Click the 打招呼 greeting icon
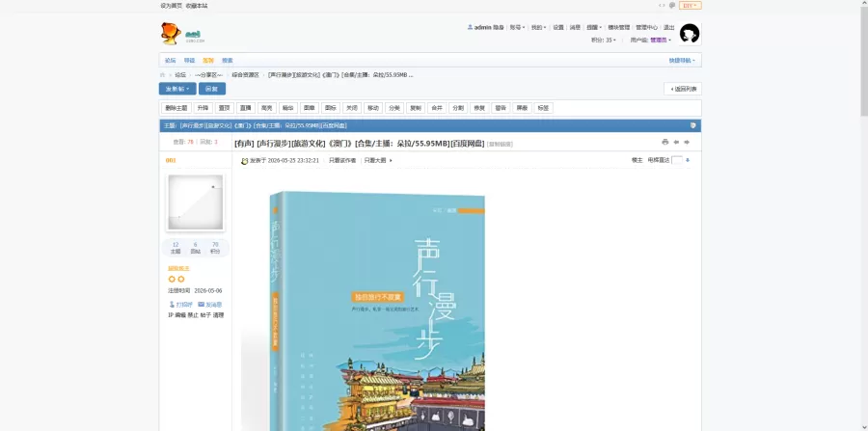This screenshot has width=868, height=431. [172, 305]
